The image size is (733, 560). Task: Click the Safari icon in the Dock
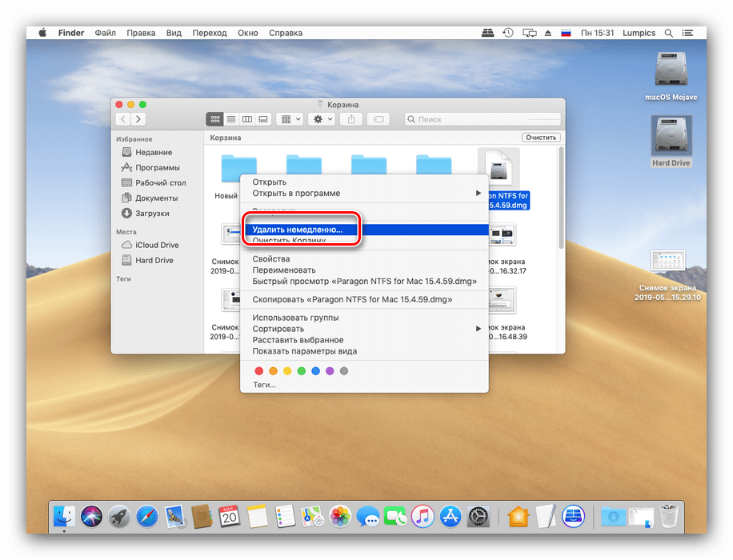pyautogui.click(x=146, y=516)
